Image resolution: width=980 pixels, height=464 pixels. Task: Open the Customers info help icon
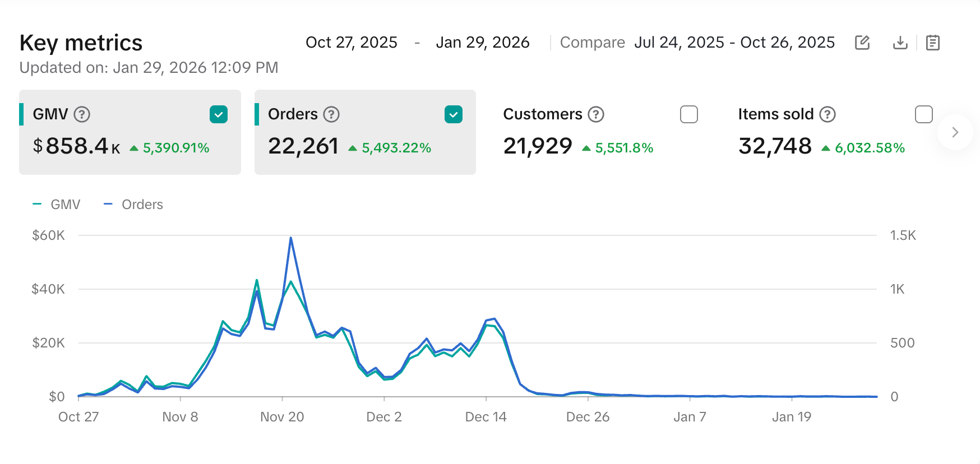(x=595, y=114)
